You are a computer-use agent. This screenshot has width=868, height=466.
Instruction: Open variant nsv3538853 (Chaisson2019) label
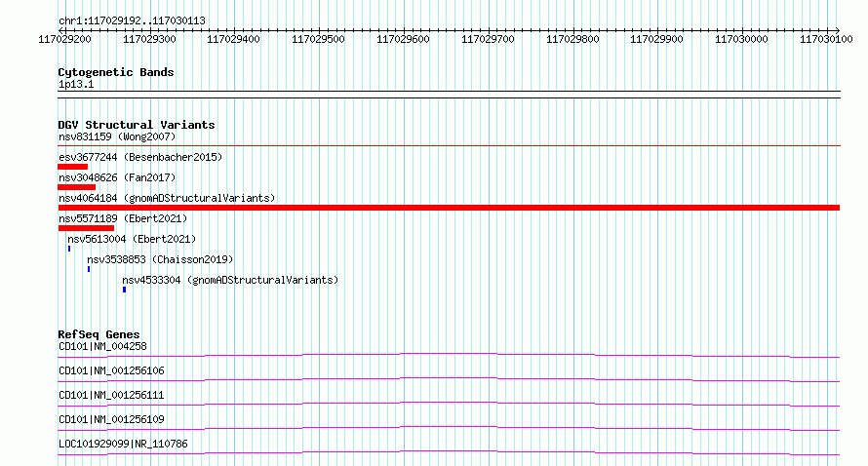pyautogui.click(x=161, y=259)
